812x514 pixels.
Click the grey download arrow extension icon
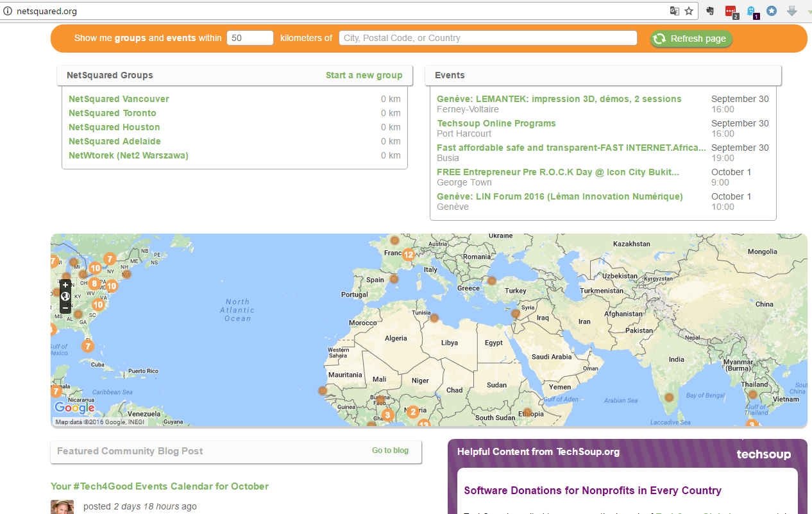point(792,11)
